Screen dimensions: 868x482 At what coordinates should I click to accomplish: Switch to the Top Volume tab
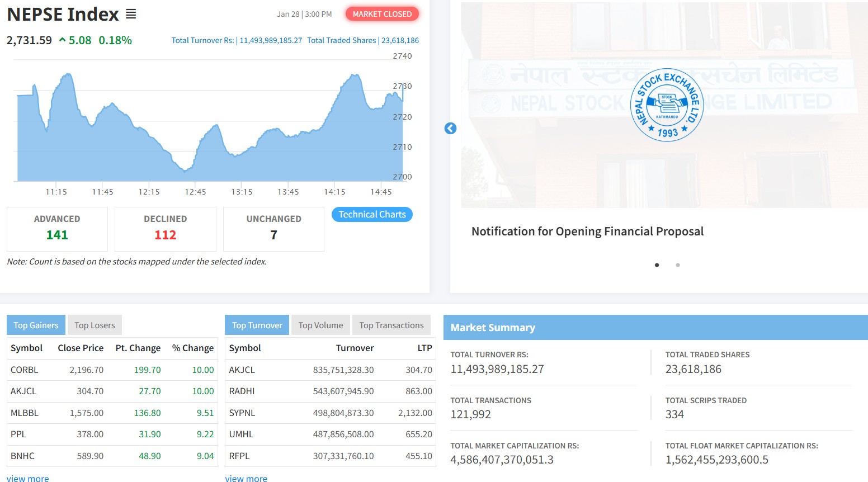click(320, 325)
